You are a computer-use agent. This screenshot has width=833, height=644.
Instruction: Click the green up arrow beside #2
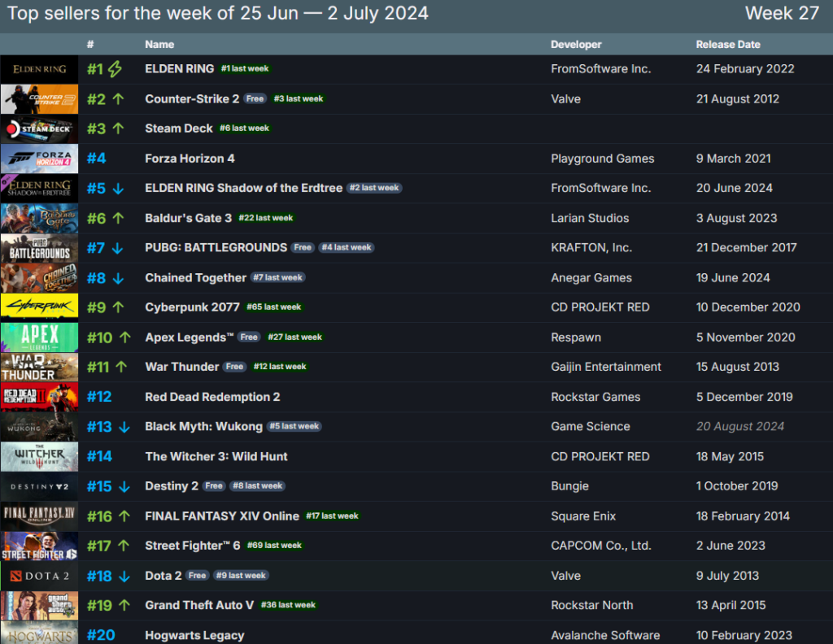pyautogui.click(x=118, y=99)
